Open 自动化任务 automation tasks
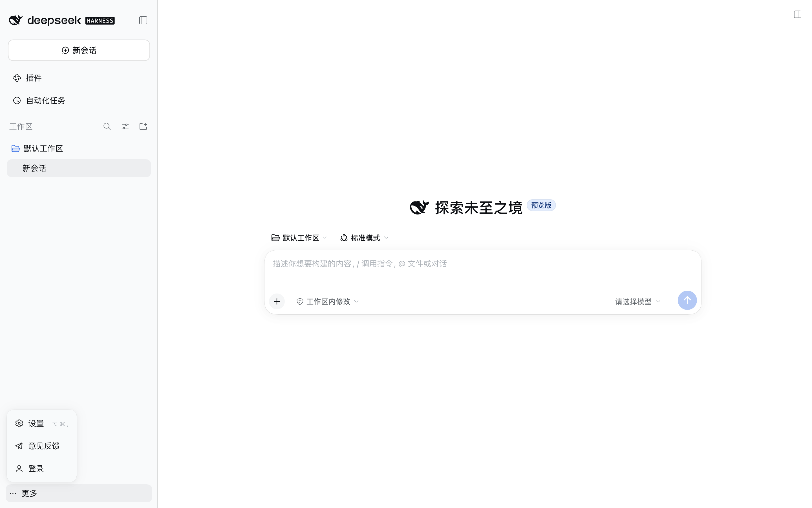812x508 pixels. (x=79, y=100)
